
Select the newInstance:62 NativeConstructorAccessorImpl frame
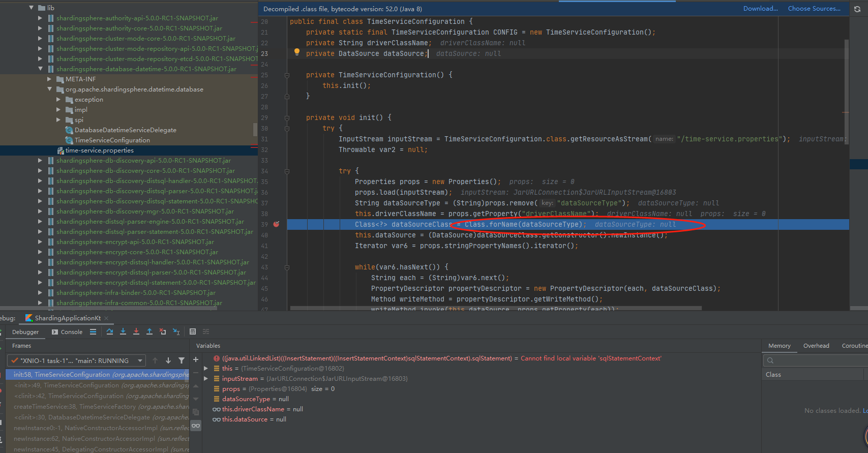[x=98, y=439]
